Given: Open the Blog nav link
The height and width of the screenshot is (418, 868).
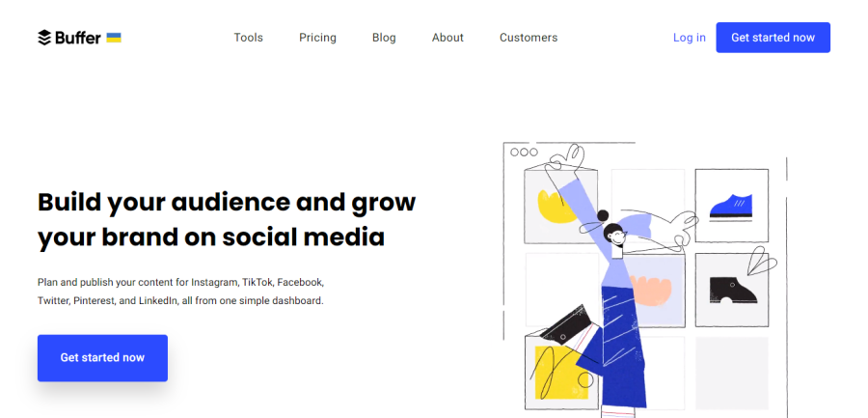Looking at the screenshot, I should tap(384, 38).
